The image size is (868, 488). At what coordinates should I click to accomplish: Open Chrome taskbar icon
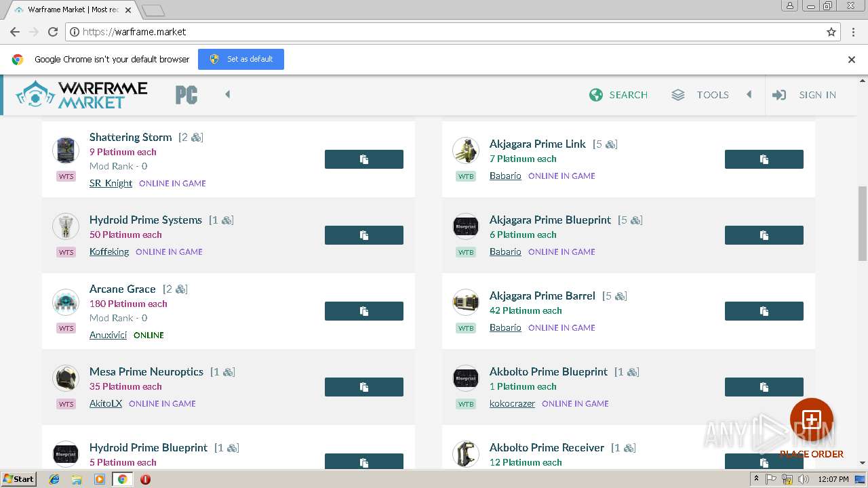[x=122, y=479]
